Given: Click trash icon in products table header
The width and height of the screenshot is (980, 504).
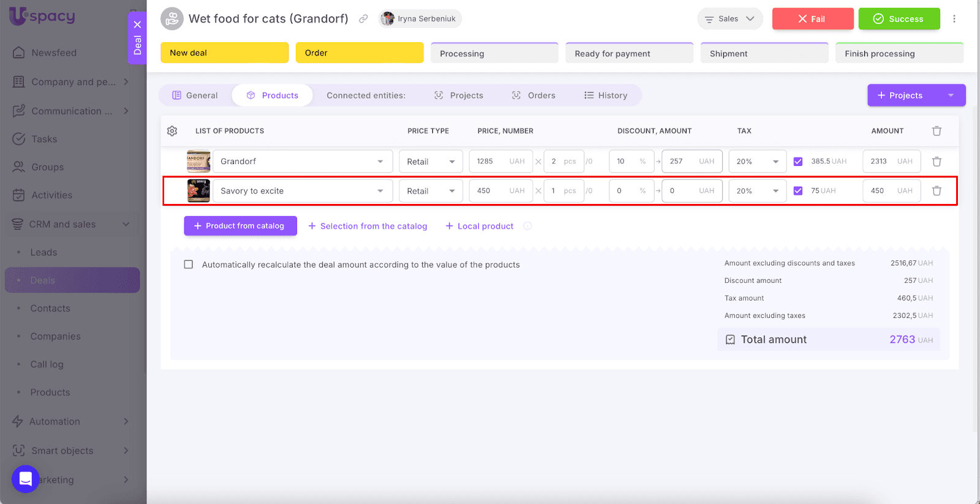Looking at the screenshot, I should 937,131.
